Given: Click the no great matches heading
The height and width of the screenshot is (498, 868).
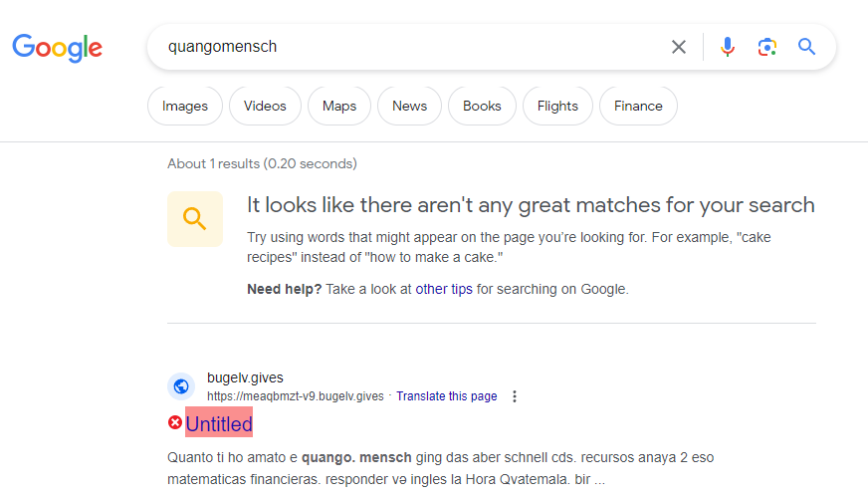Looking at the screenshot, I should [x=531, y=205].
